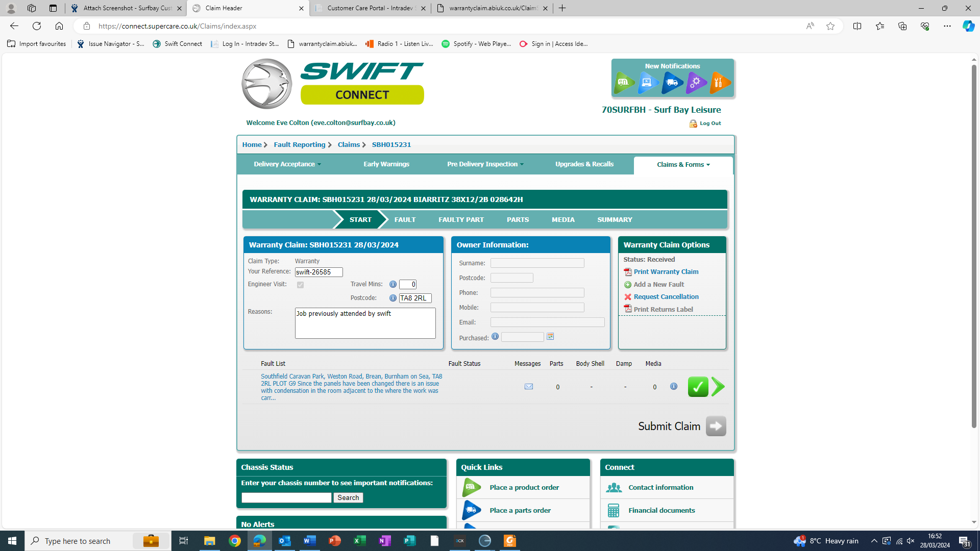Toggle the Engineer Visit checkbox

pos(300,285)
